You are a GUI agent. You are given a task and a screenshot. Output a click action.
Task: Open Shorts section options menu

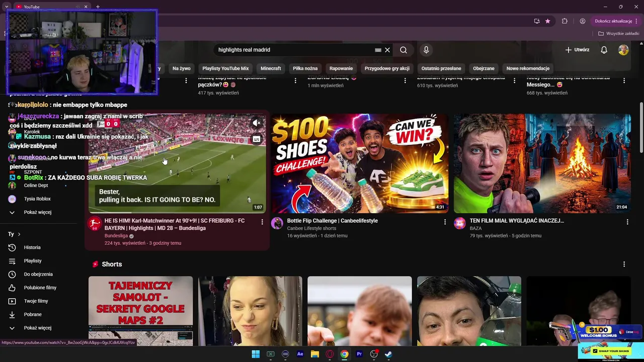[624, 264]
